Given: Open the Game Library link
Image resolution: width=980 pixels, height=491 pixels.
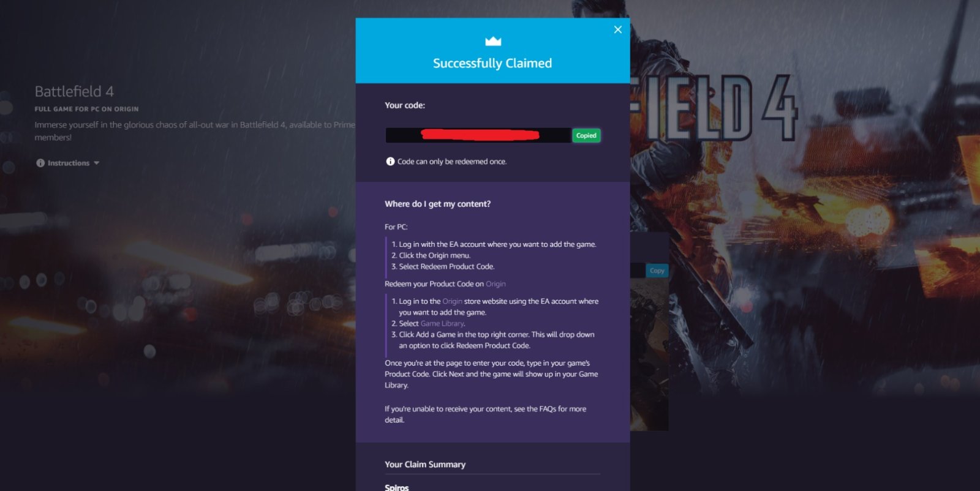Looking at the screenshot, I should click(442, 323).
